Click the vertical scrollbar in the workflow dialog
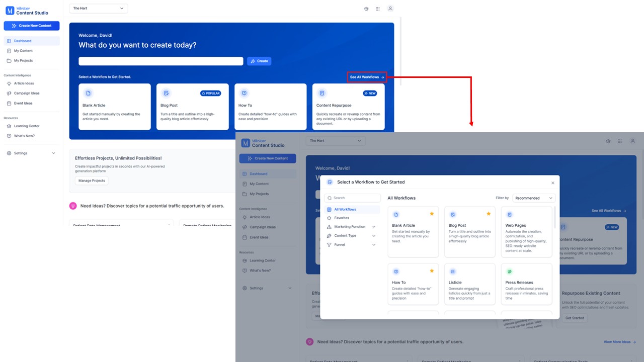This screenshot has width=644, height=362. pos(555,217)
